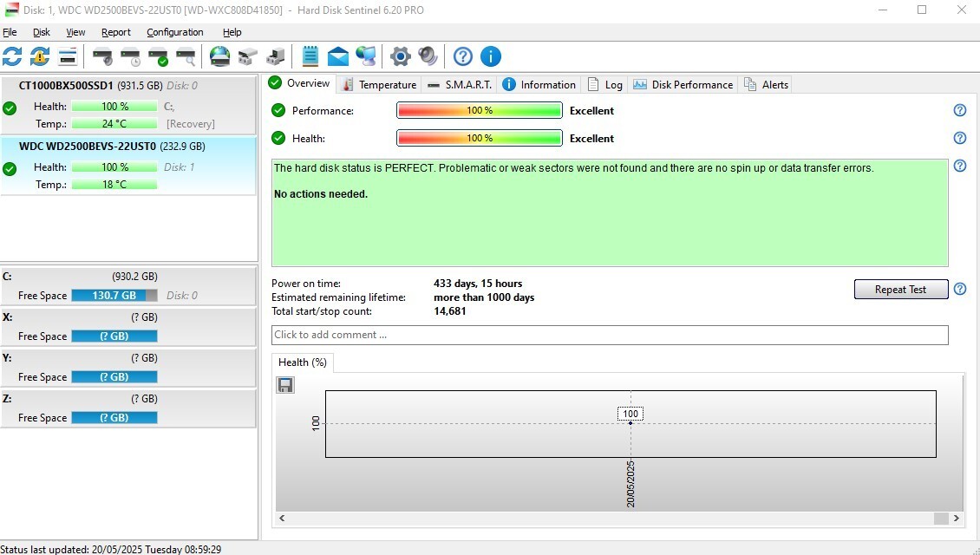980x555 pixels.
Task: Open the Report menu
Action: pyautogui.click(x=116, y=32)
